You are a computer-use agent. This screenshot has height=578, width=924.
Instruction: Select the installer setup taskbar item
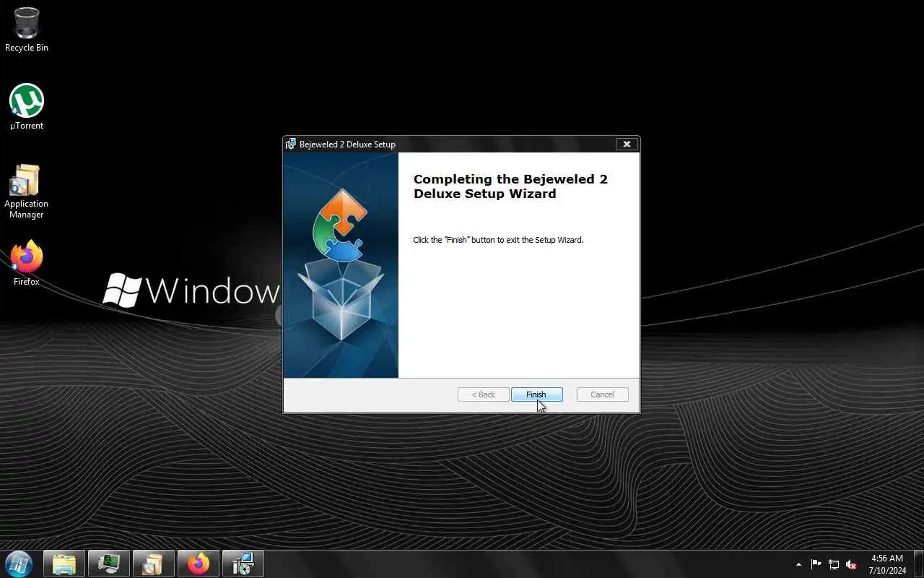(x=243, y=564)
